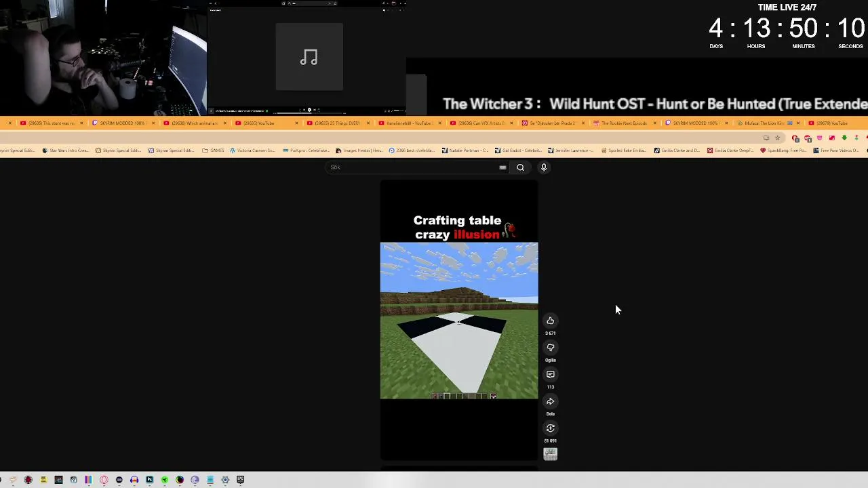The height and width of the screenshot is (488, 868).
Task: Open install/cast icon in address bar
Action: pos(766,138)
